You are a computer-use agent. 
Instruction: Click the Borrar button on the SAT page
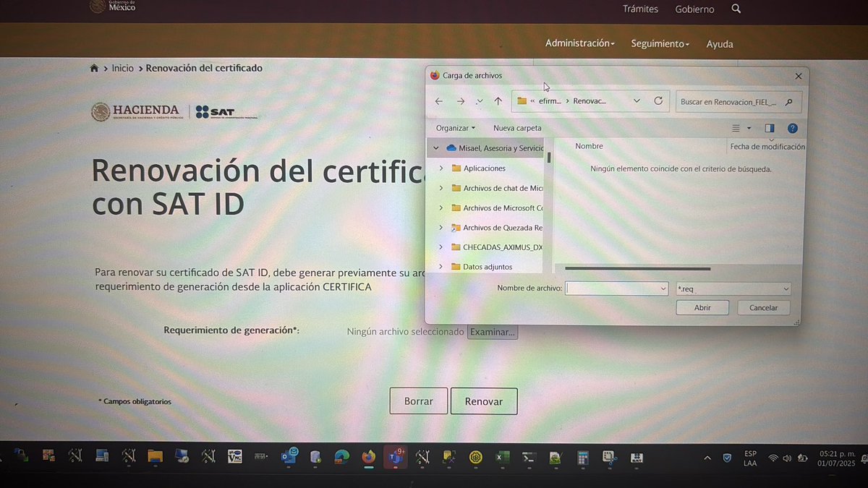coord(419,401)
